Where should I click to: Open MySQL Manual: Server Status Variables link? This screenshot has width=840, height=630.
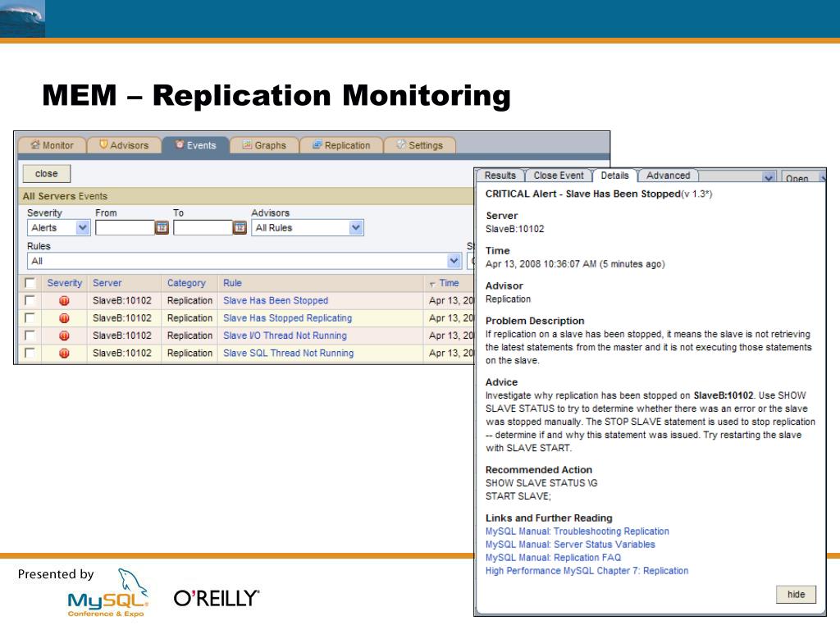point(570,545)
